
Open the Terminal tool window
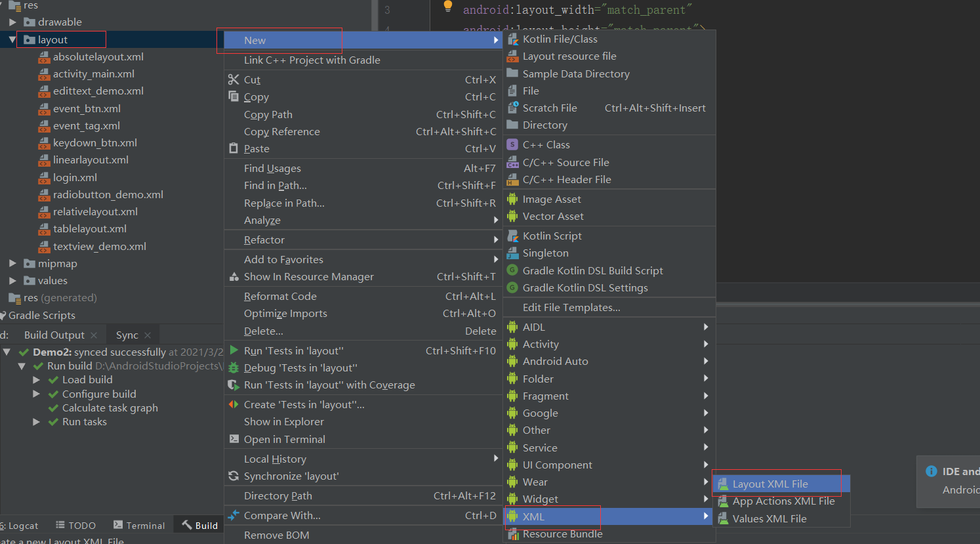(x=139, y=526)
